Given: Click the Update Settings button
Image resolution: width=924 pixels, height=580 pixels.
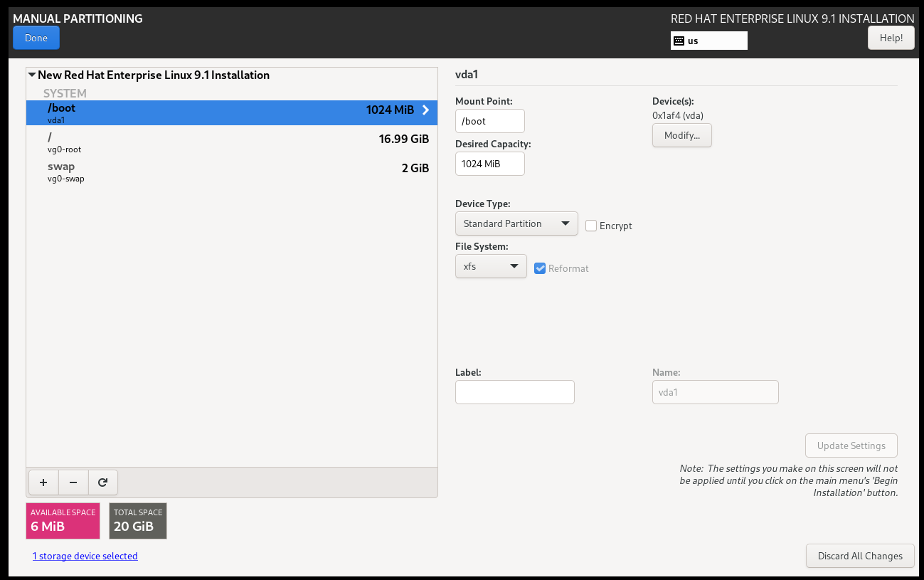Looking at the screenshot, I should coord(851,445).
